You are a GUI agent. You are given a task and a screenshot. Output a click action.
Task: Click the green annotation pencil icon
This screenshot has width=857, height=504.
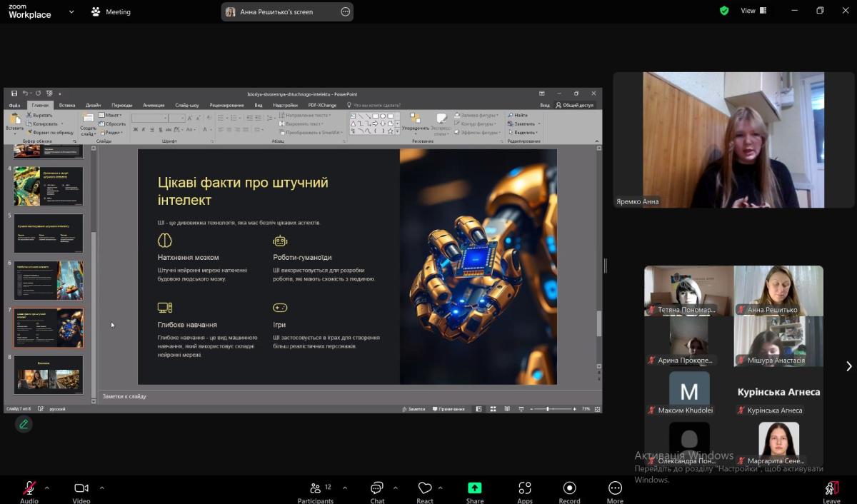coord(24,424)
